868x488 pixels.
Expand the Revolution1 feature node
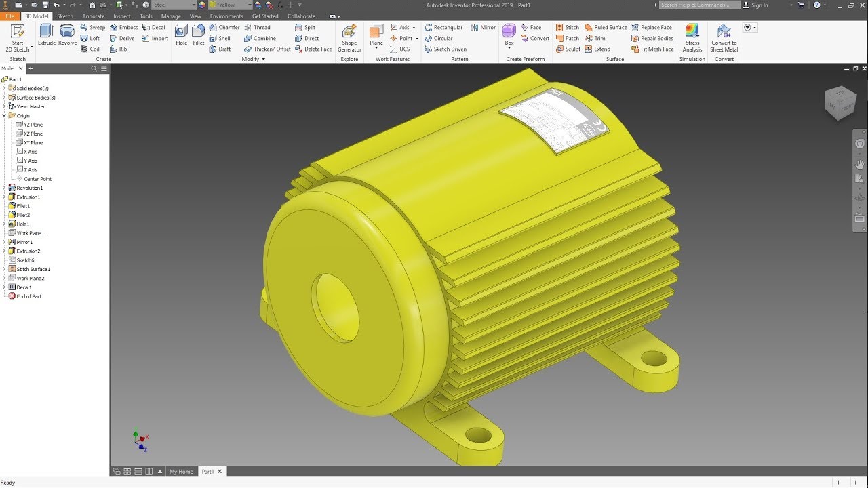pos(4,188)
